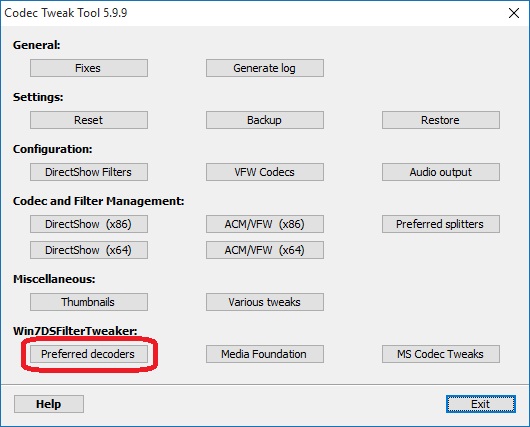Create a settings Backup

point(265,120)
